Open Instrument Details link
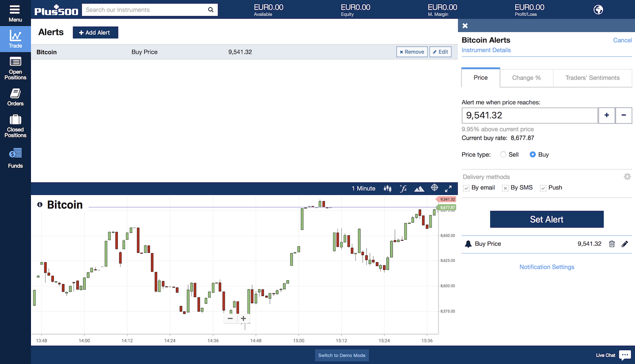Image resolution: width=635 pixels, height=364 pixels. (486, 50)
